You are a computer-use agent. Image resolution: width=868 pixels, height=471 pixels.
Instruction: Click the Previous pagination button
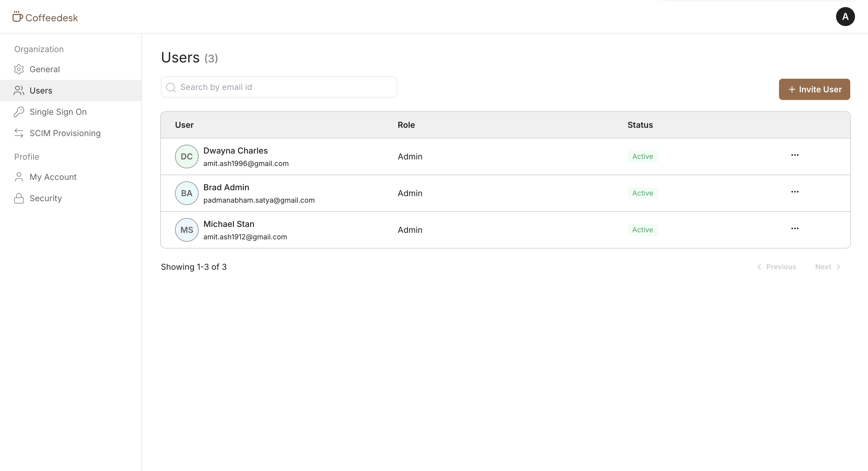776,267
